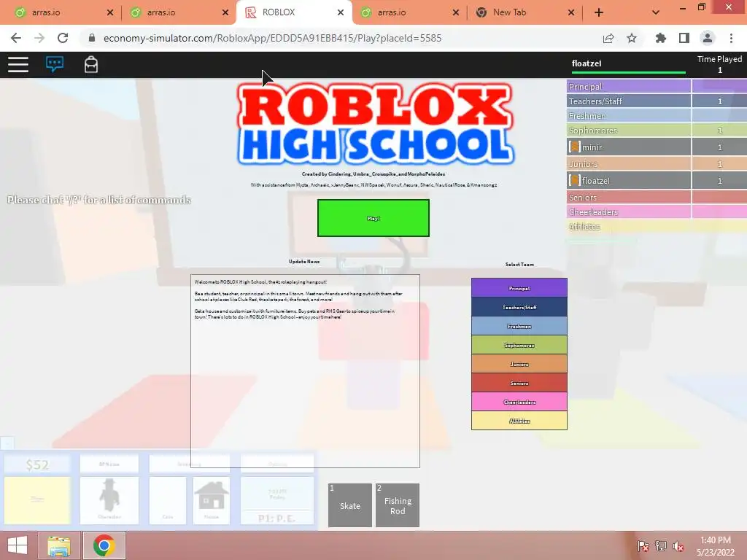
Task: Click the Seniors leaderboard row
Action: point(657,197)
